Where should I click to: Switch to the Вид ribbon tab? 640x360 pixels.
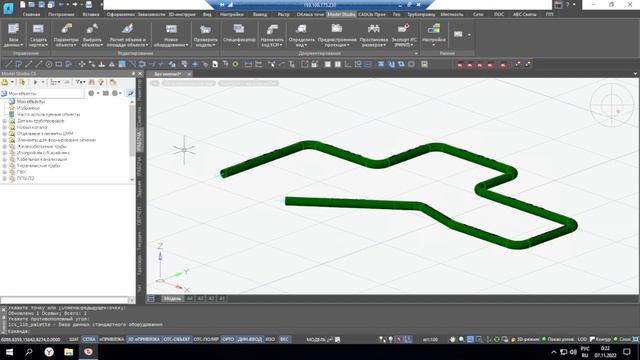click(x=207, y=14)
